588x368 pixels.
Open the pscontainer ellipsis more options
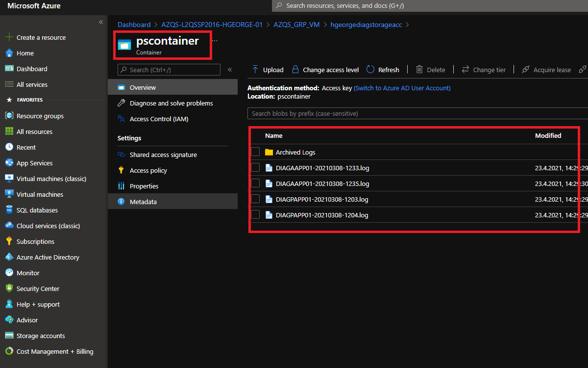pyautogui.click(x=214, y=41)
